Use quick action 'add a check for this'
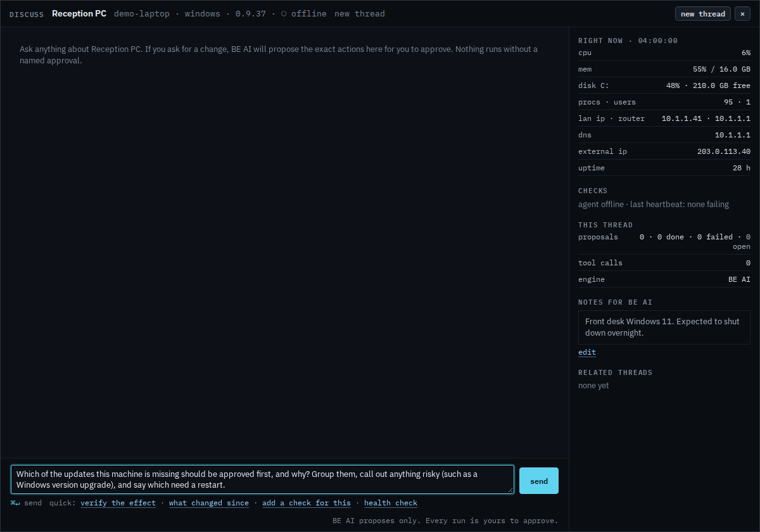 [x=307, y=503]
